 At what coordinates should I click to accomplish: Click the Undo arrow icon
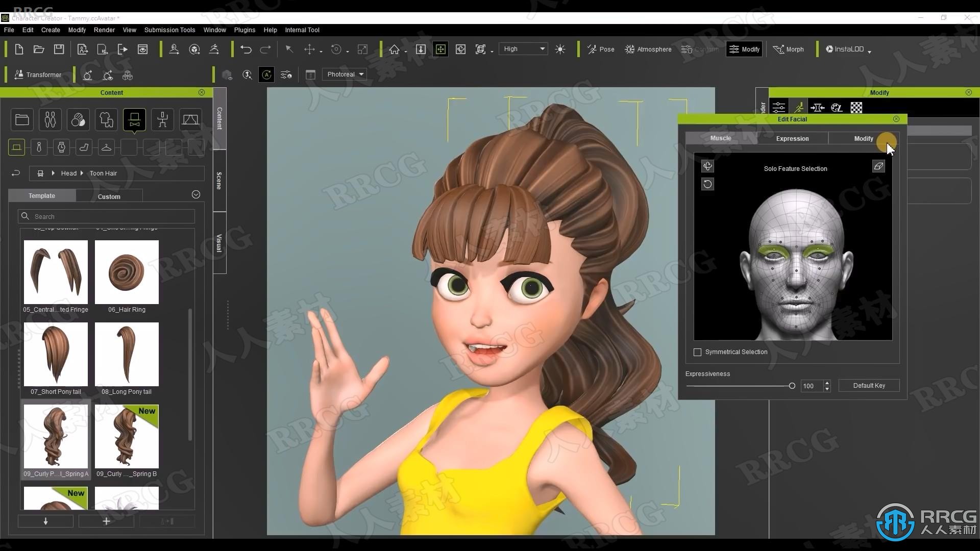point(246,49)
